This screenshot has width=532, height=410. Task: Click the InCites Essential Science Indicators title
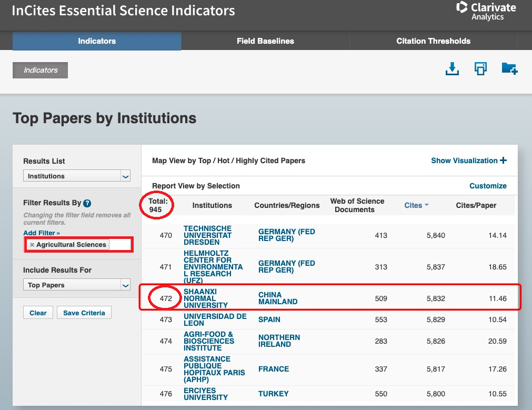123,11
